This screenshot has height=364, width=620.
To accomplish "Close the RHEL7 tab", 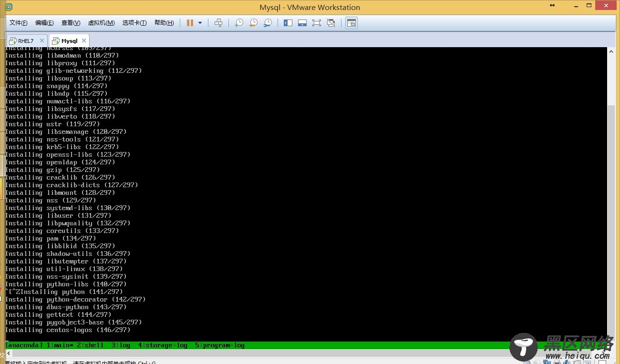I will [41, 40].
